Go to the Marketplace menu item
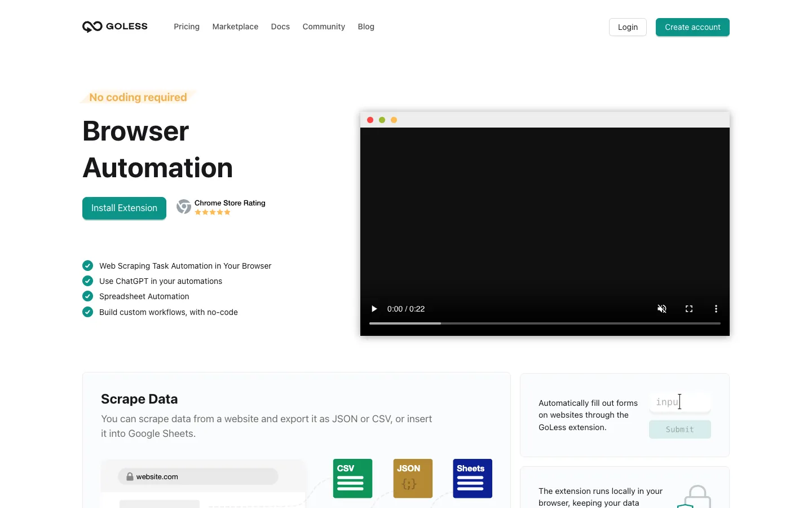812x508 pixels. pyautogui.click(x=235, y=27)
